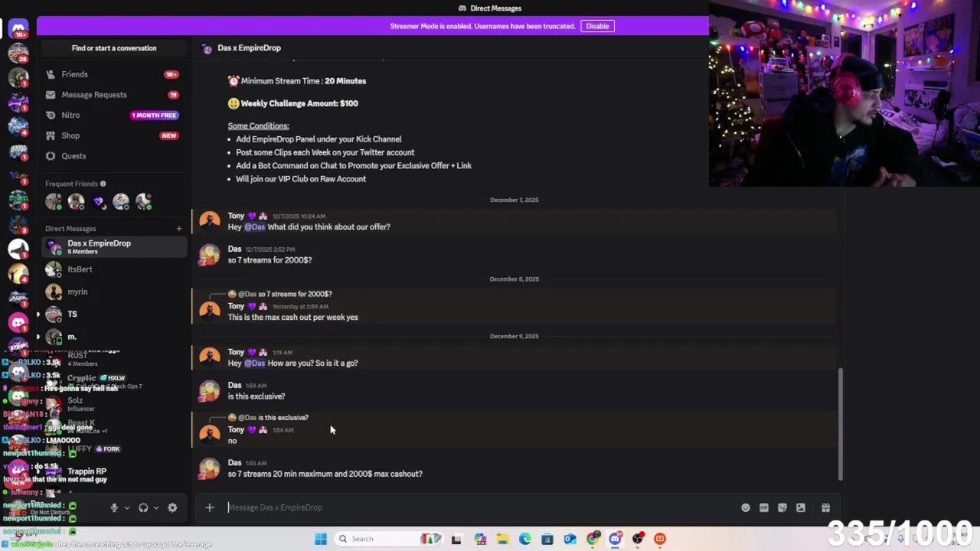
Task: Open Quests page
Action: (x=113, y=156)
